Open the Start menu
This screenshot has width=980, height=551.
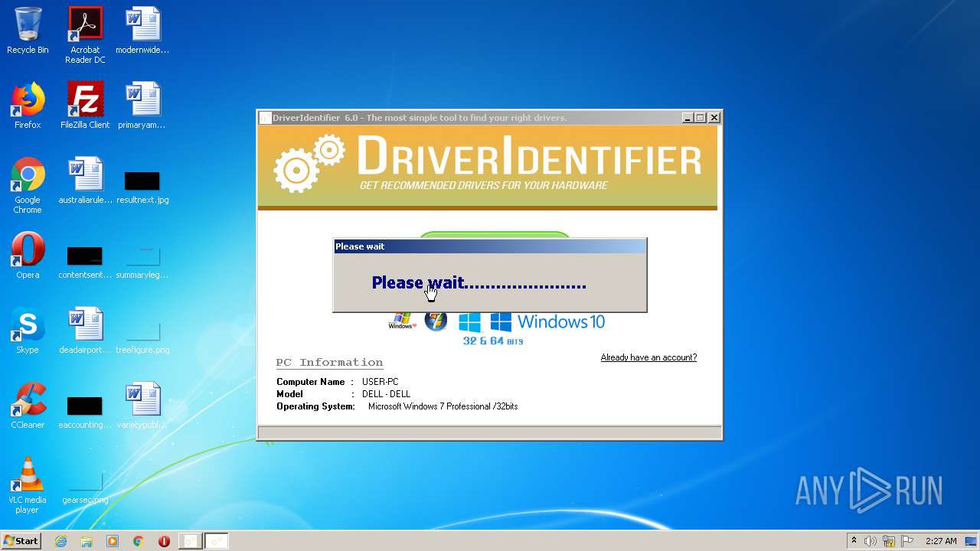tap(21, 541)
